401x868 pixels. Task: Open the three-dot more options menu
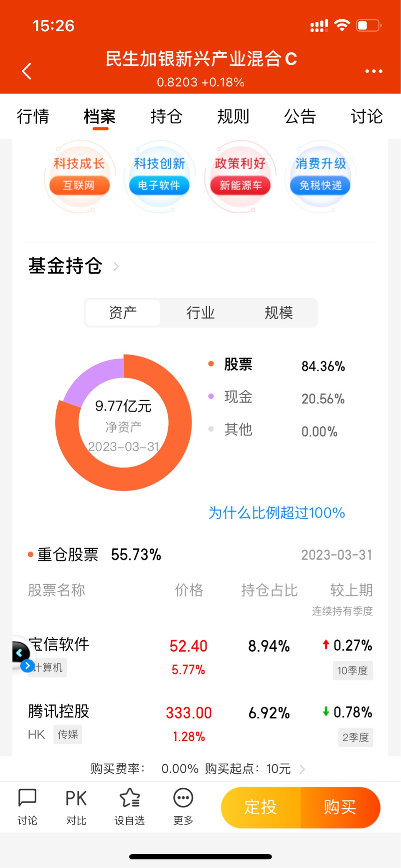click(x=373, y=71)
